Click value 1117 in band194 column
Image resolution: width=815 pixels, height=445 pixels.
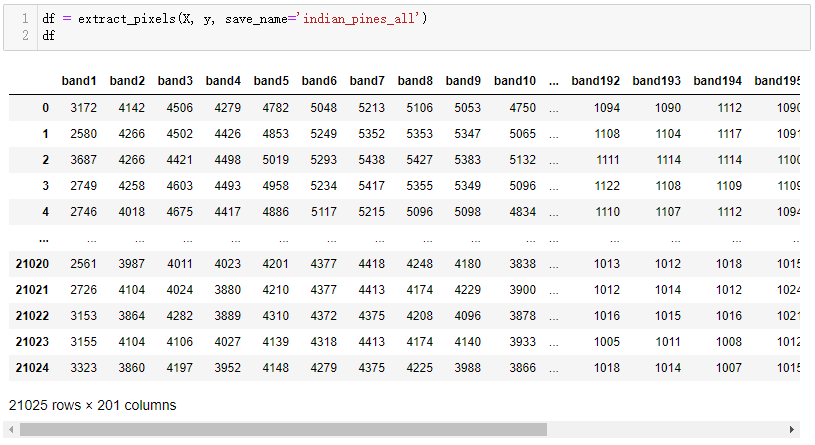coord(729,134)
